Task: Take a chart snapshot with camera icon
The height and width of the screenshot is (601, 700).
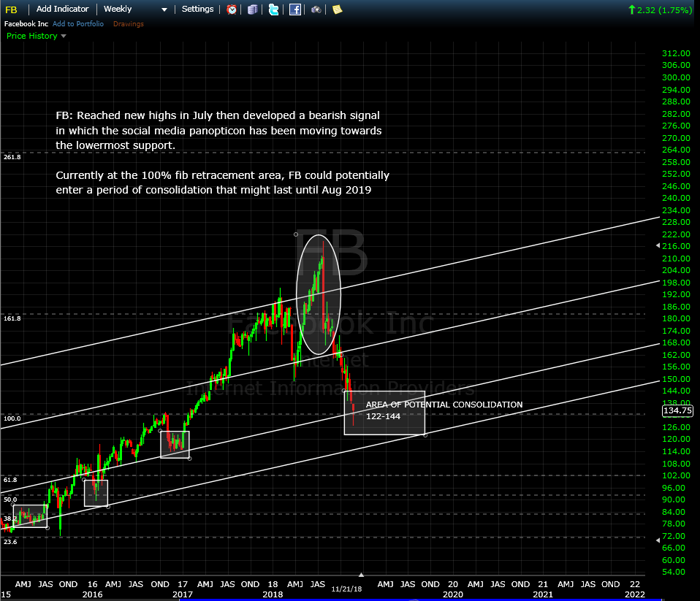Action: (316, 9)
